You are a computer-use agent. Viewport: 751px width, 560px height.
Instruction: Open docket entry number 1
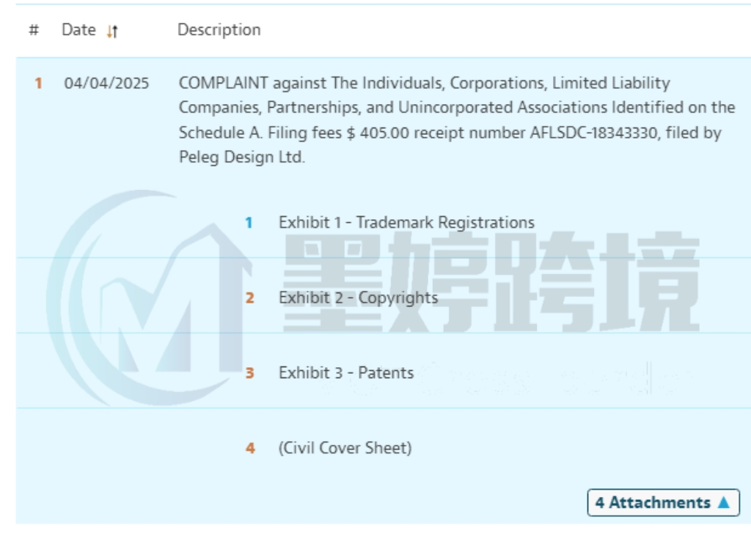38,84
